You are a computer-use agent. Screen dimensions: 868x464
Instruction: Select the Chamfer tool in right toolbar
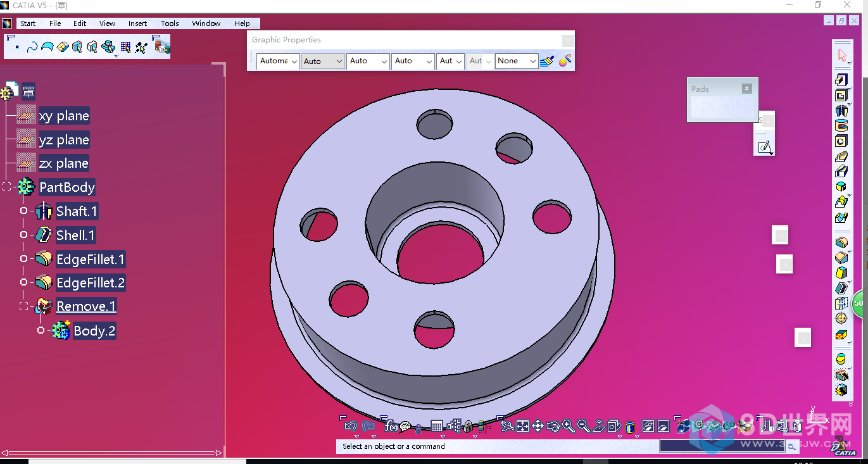click(x=841, y=258)
